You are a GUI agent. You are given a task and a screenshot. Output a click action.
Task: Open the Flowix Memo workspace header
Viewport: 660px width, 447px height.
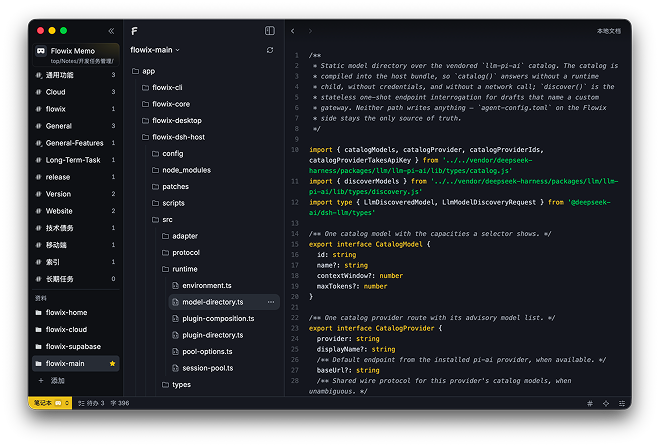click(x=76, y=55)
